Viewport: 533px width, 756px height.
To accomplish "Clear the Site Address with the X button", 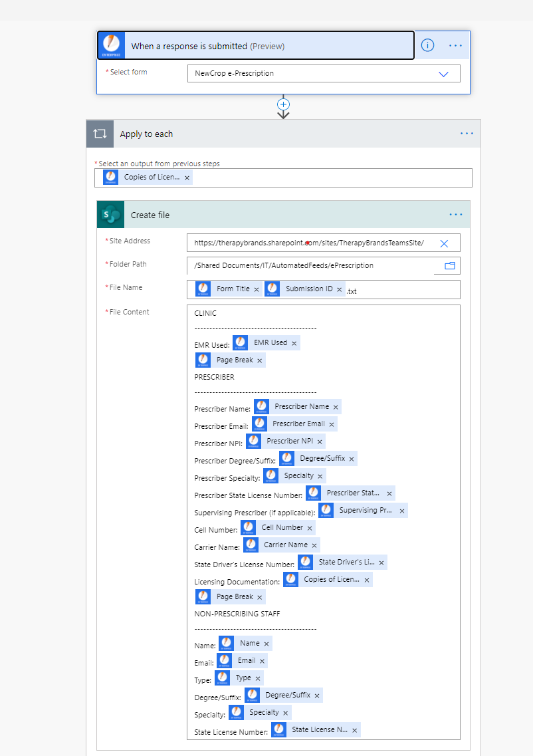I will 443,243.
